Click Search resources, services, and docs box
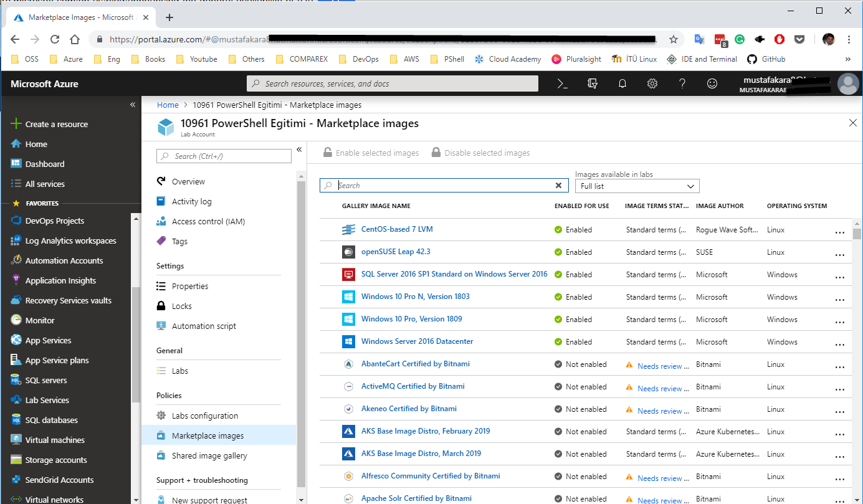Image resolution: width=863 pixels, height=504 pixels. [393, 83]
